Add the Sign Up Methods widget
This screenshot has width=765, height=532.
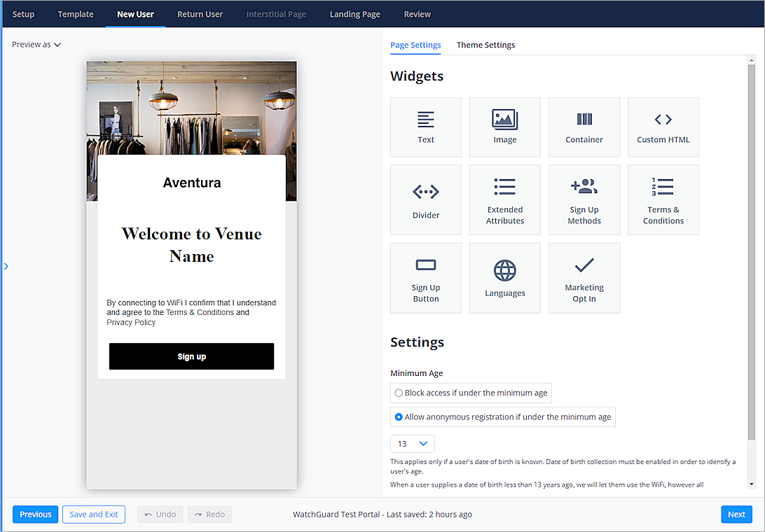[x=584, y=199]
